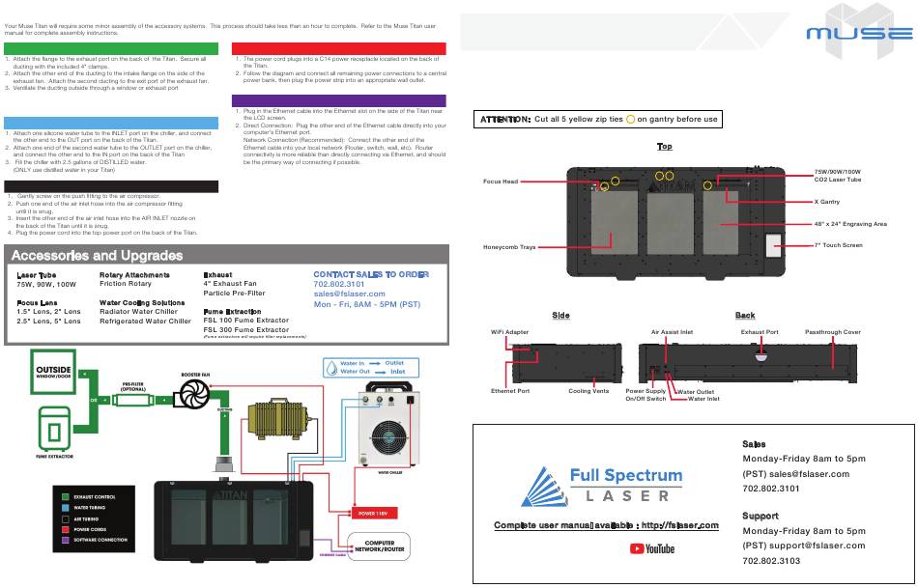Click the Full Spectrum Laser logo
Image resolution: width=918 pixels, height=588 pixels.
point(602,486)
